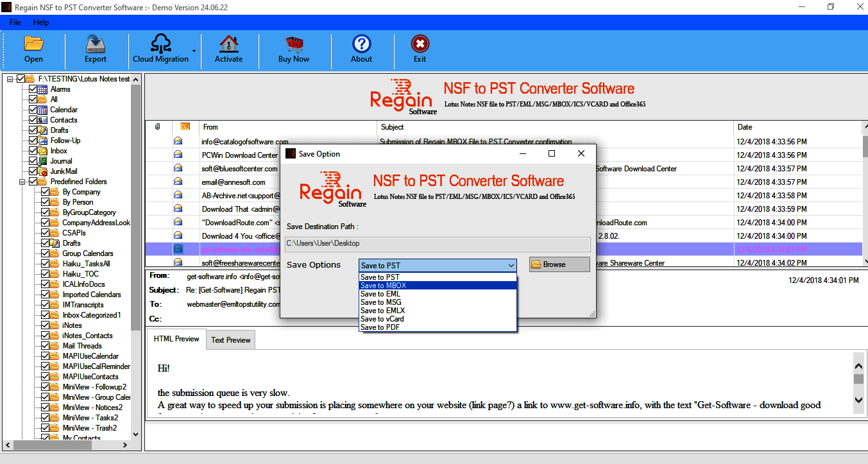Click the Calendar grid icon in tree
Viewport: 868px width, 464px height.
click(44, 110)
